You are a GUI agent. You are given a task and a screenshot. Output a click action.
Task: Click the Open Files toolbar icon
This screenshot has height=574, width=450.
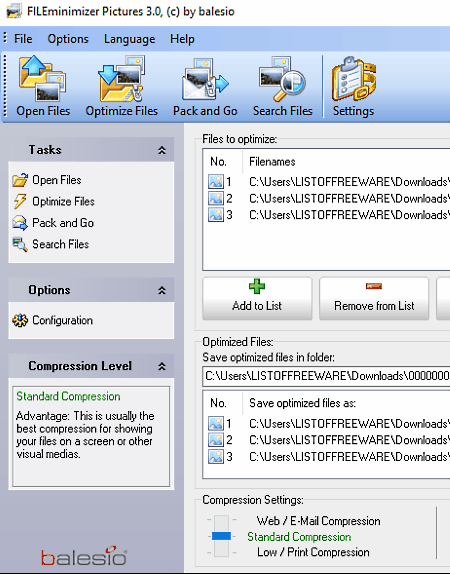tap(42, 79)
